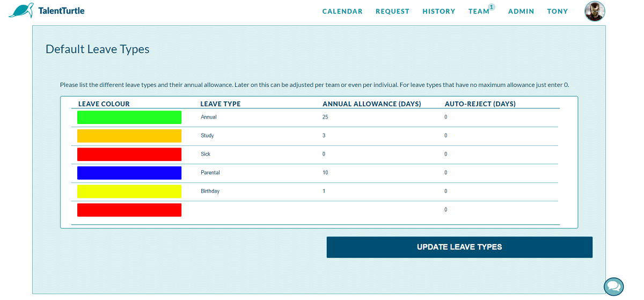
Task: Open the Calendar menu item
Action: [342, 11]
